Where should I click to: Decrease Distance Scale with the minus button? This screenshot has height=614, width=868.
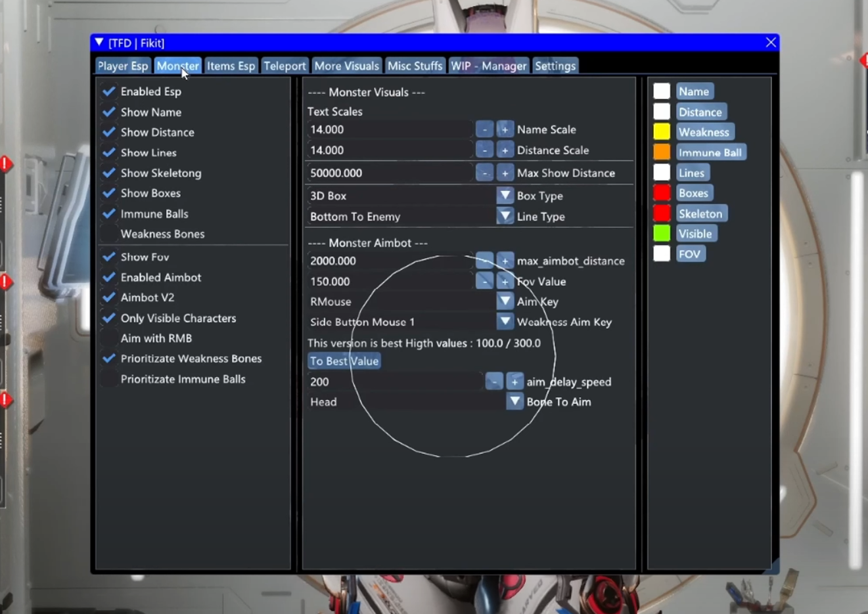(484, 150)
